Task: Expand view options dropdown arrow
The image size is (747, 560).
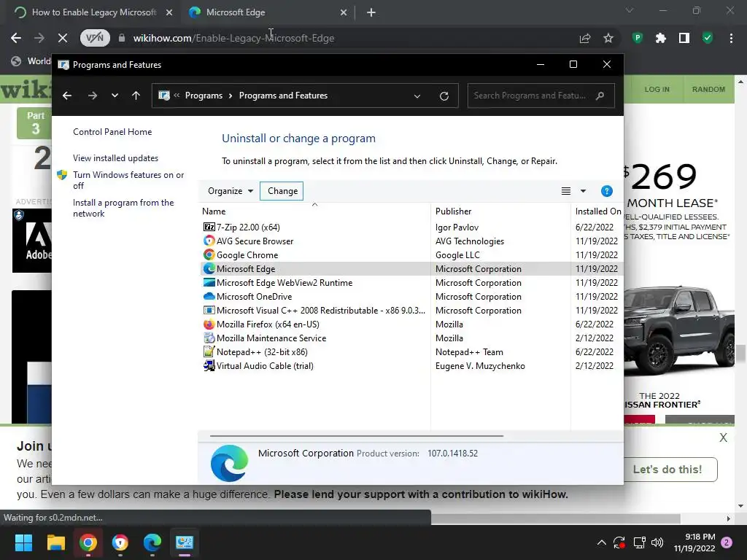Action: [x=583, y=191]
